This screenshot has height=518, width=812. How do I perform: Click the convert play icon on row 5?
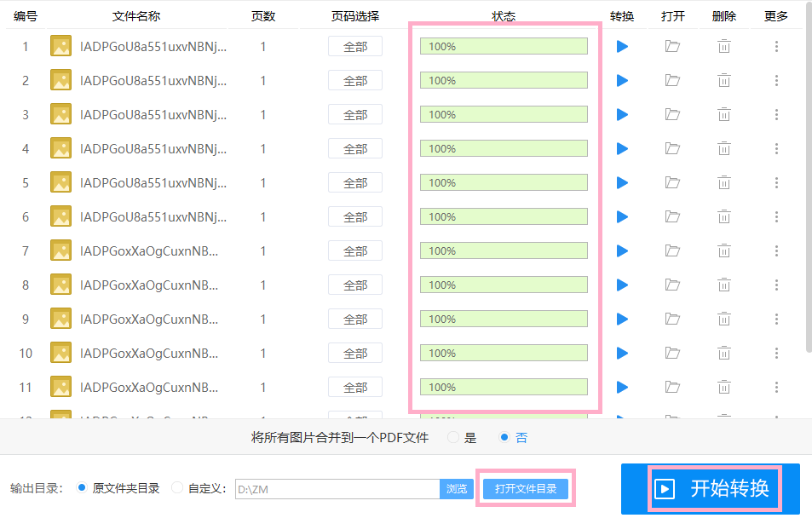pyautogui.click(x=622, y=181)
